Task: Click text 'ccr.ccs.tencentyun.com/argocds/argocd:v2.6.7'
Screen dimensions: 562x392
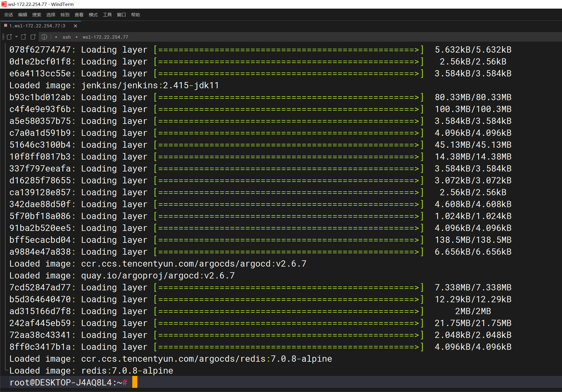Action: (194, 264)
